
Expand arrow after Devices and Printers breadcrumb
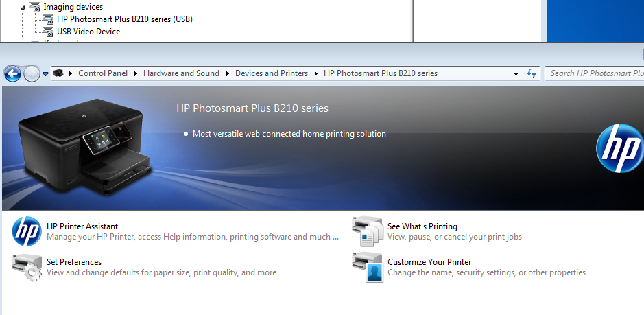tap(316, 74)
